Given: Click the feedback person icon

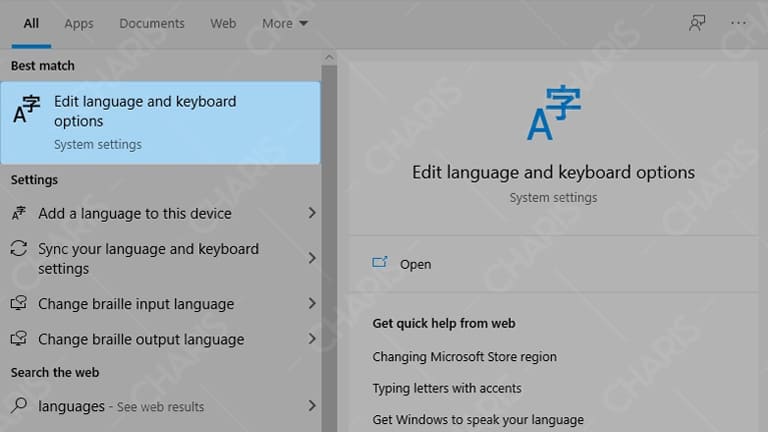Looking at the screenshot, I should tap(697, 23).
